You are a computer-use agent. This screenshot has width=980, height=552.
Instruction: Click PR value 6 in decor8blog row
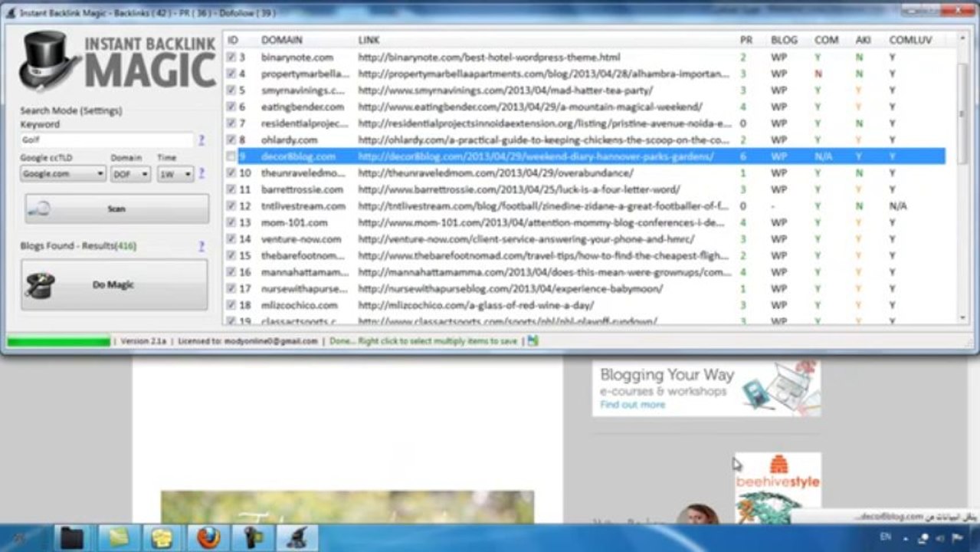[x=743, y=156]
